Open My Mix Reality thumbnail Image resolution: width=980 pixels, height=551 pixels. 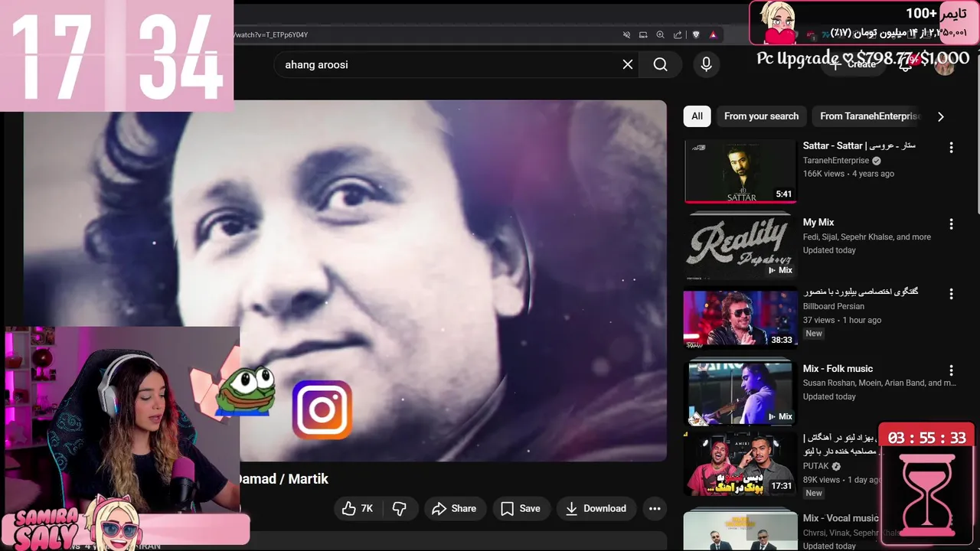pyautogui.click(x=740, y=245)
